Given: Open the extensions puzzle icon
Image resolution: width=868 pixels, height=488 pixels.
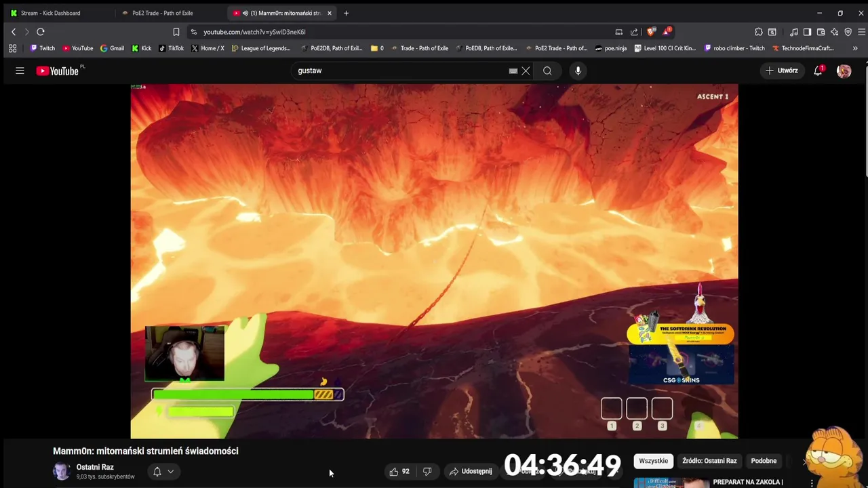Looking at the screenshot, I should coord(759,32).
